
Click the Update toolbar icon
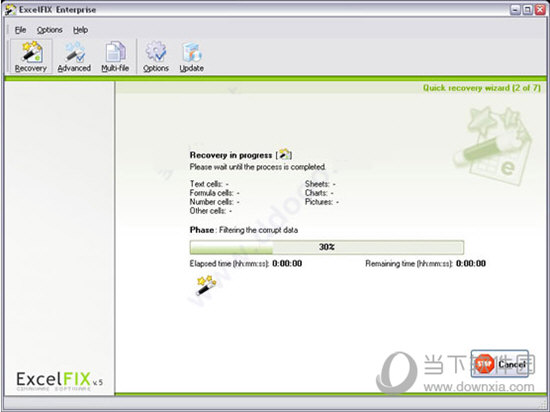192,56
